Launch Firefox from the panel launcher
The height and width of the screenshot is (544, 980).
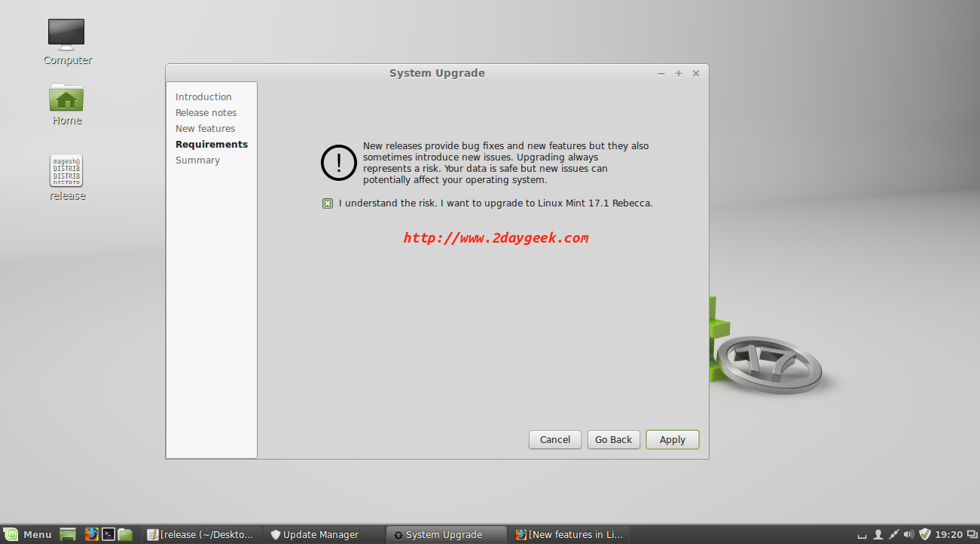tap(92, 534)
